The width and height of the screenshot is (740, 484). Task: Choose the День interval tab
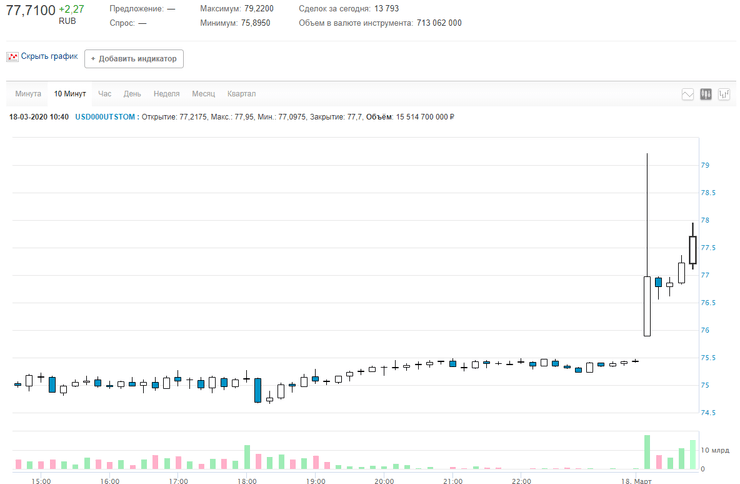(x=132, y=94)
